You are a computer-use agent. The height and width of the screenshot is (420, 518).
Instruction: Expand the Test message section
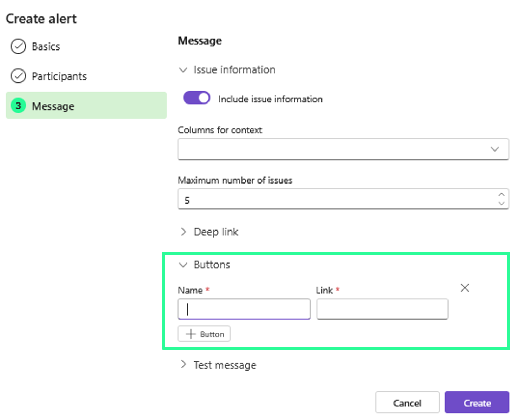click(x=183, y=365)
